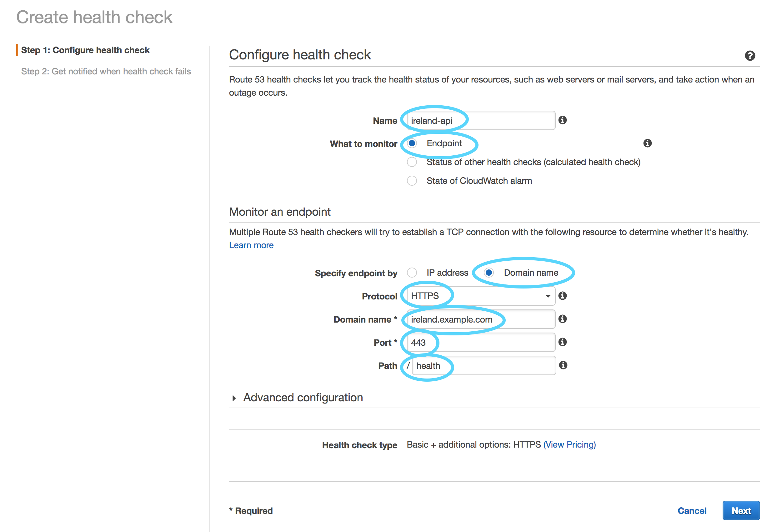
Task: Open the Learn more link
Action: (x=251, y=245)
